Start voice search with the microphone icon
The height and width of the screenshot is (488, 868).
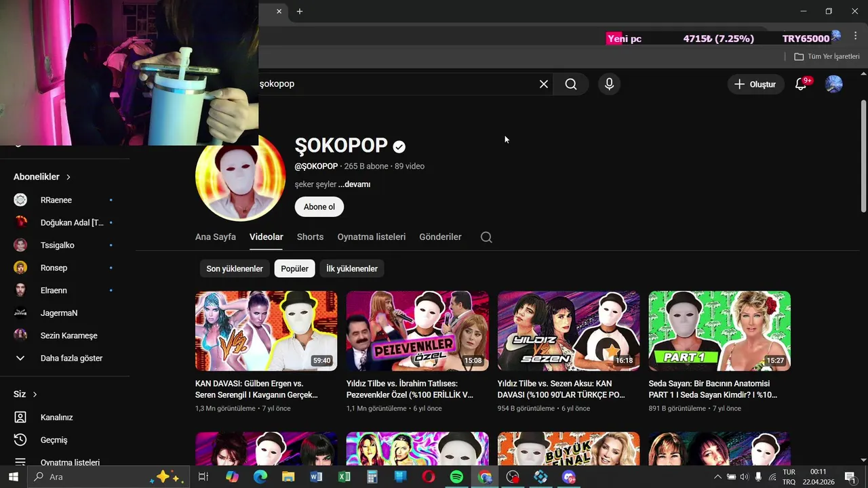609,84
